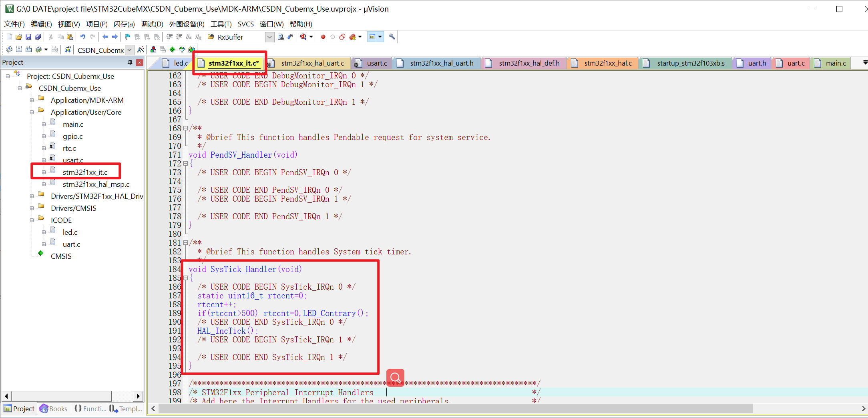The image size is (868, 418).
Task: Open the 调试(D) menu
Action: [x=152, y=24]
